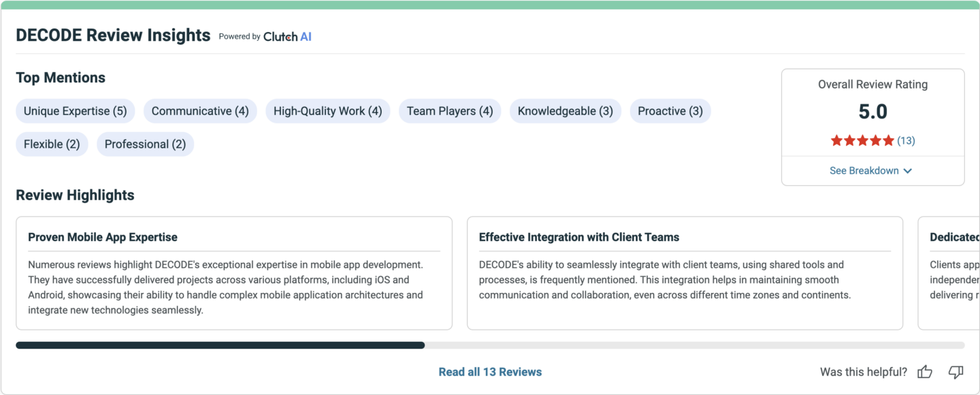Select the Professional (2) tag
Screen dimensions: 980x395
(145, 144)
